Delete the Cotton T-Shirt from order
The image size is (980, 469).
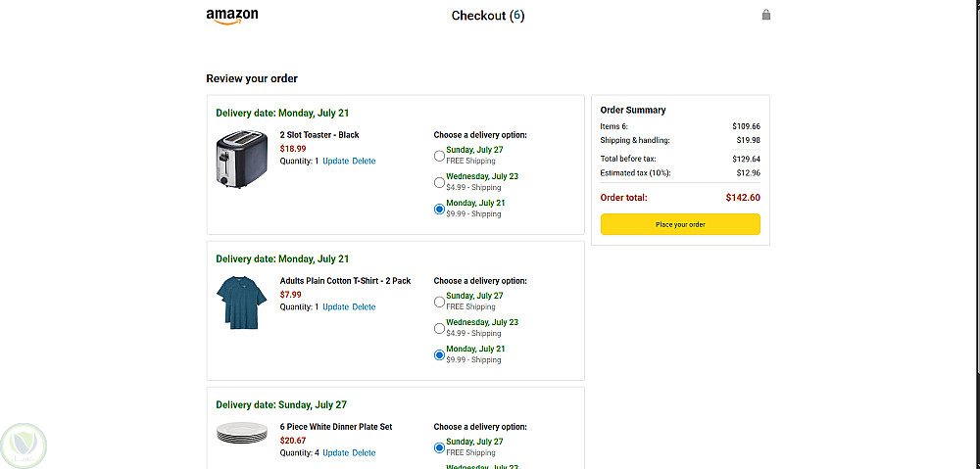[364, 307]
